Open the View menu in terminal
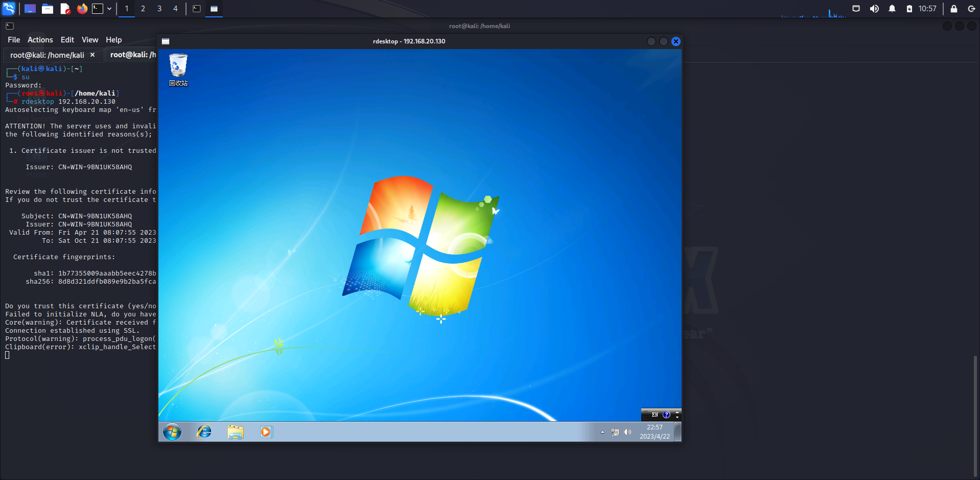This screenshot has height=480, width=980. coord(90,40)
